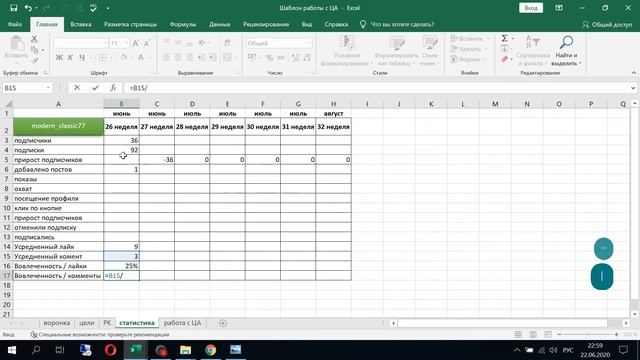Switch to the Вставка tab
This screenshot has height=360, width=640.
(x=81, y=24)
